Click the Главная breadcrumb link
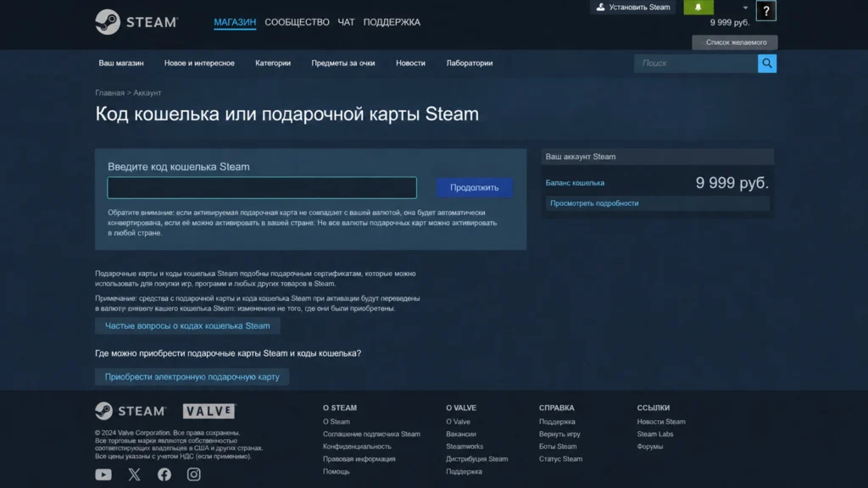Screen dimensions: 868x488 [109, 93]
